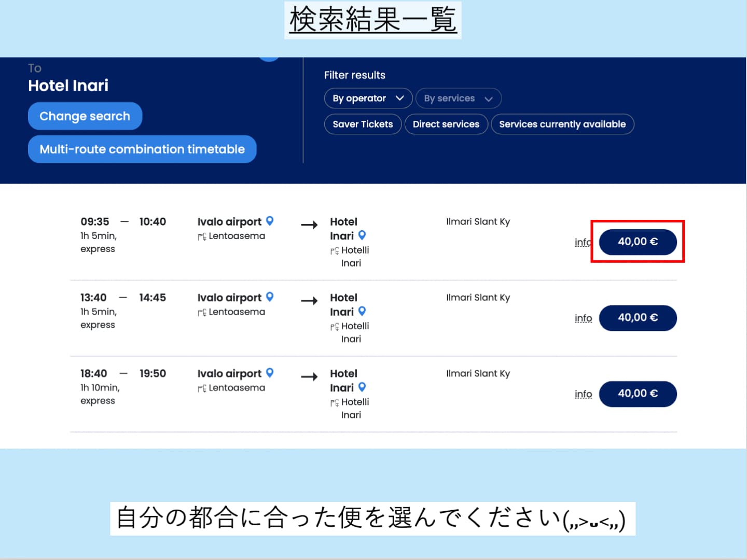Toggle the Direct services filter

pyautogui.click(x=446, y=124)
